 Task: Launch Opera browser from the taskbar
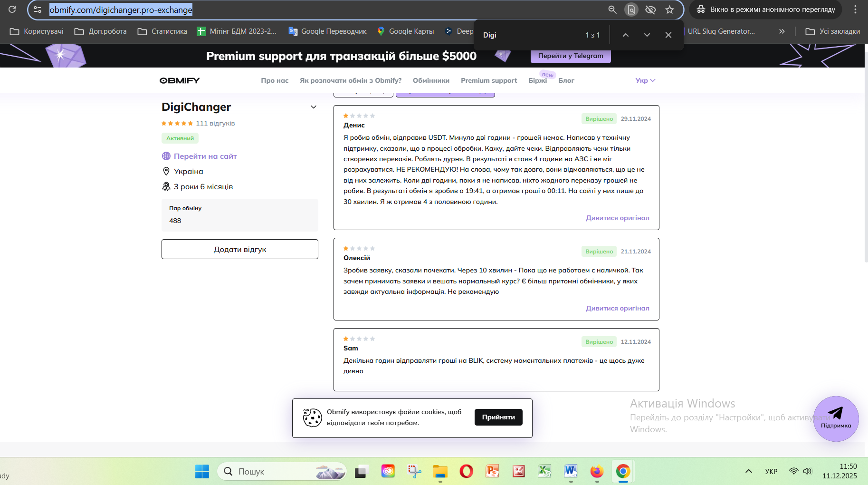pos(467,472)
